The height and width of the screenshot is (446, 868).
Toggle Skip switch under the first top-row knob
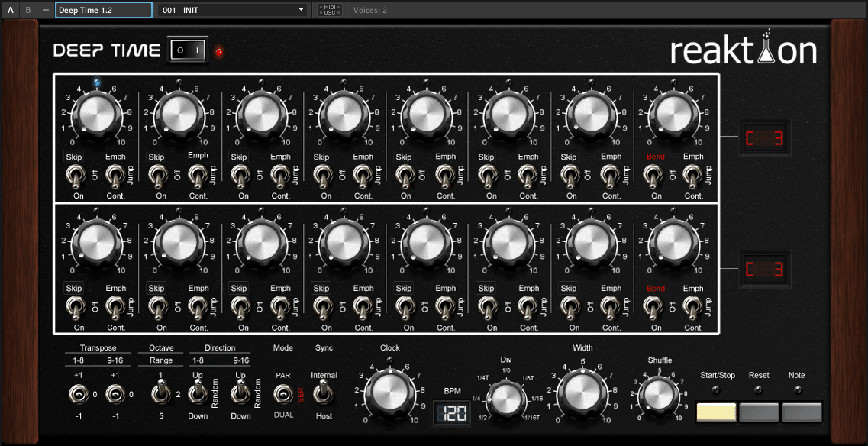tap(74, 176)
